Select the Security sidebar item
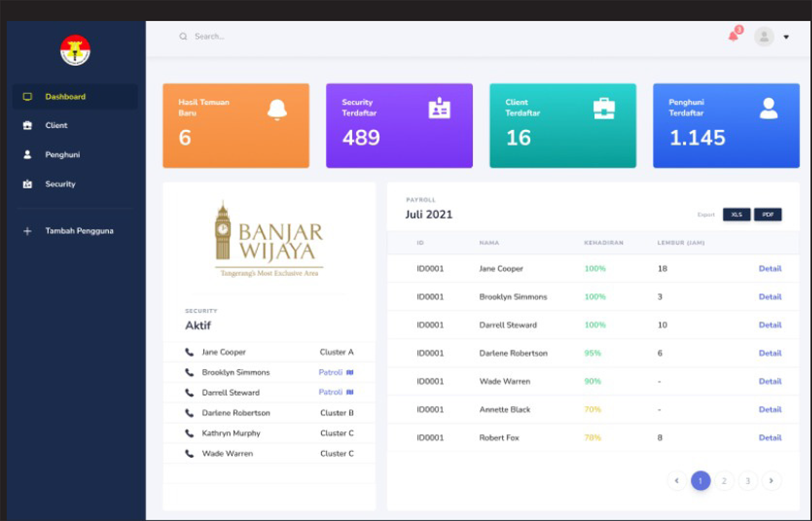Screen dimensions: 812x521 (x=60, y=184)
